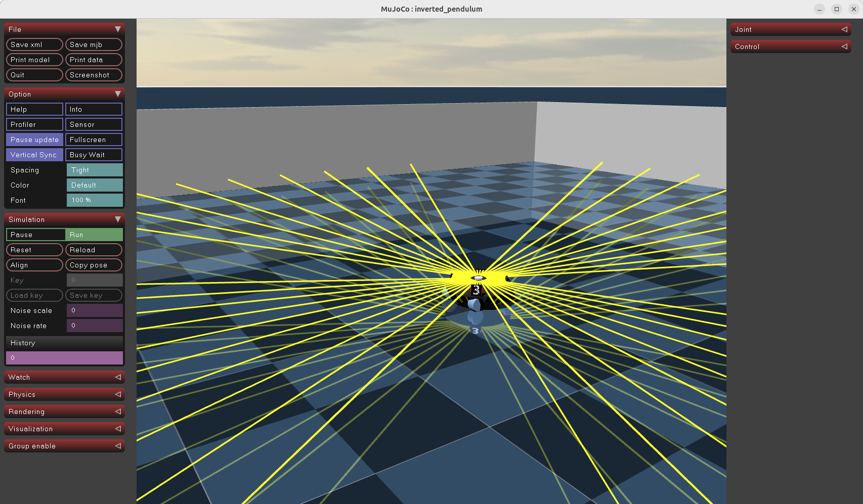Expand the Visualization section
Viewport: 863px width, 504px height.
click(64, 429)
